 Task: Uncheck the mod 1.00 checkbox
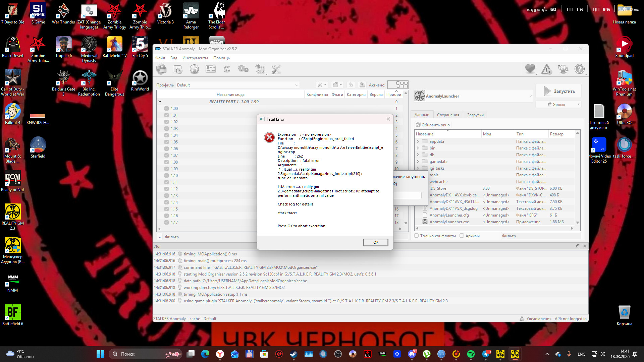(x=166, y=109)
